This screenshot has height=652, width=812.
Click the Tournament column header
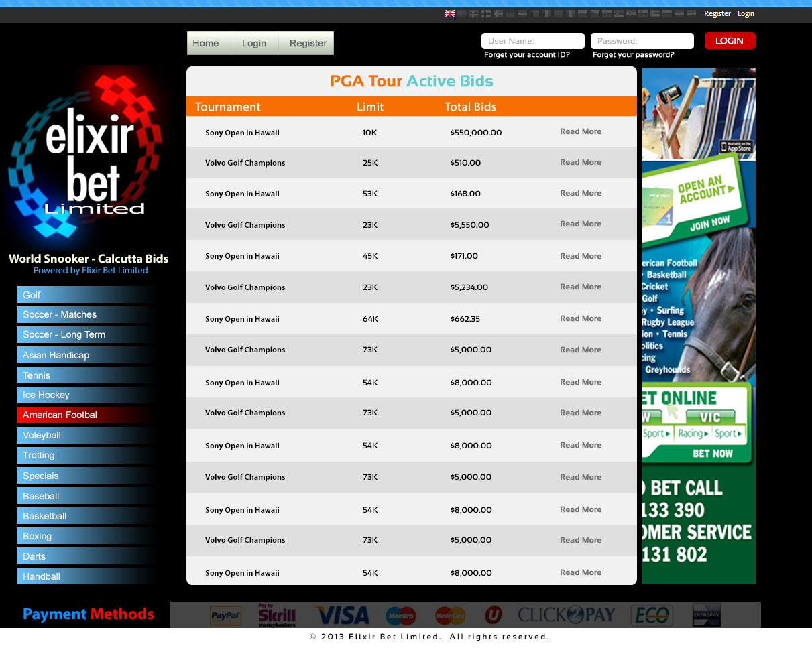coord(227,107)
